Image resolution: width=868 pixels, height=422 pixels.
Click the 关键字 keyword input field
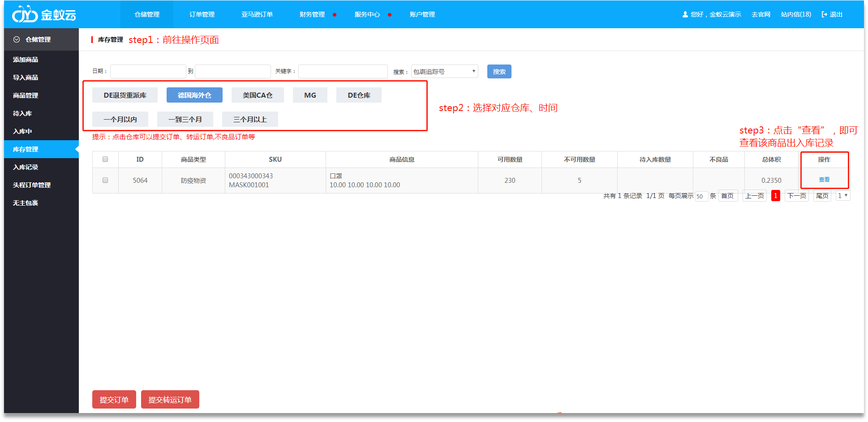click(x=343, y=72)
